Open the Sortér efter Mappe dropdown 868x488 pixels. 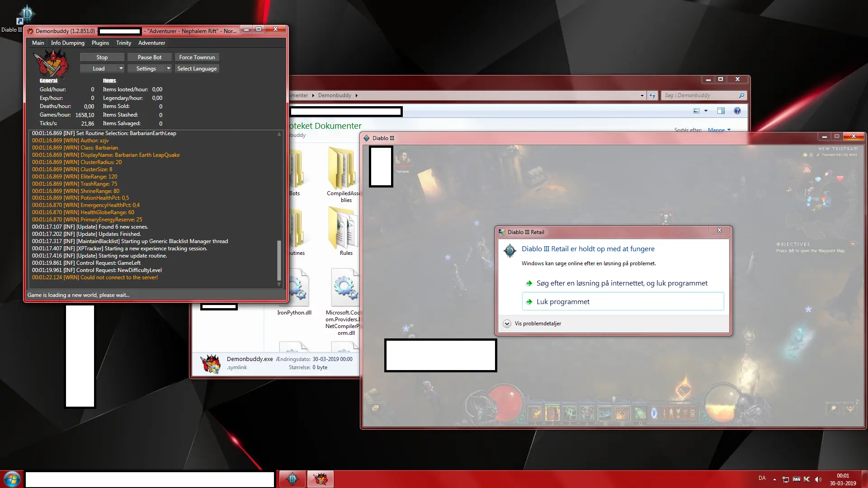click(x=719, y=130)
